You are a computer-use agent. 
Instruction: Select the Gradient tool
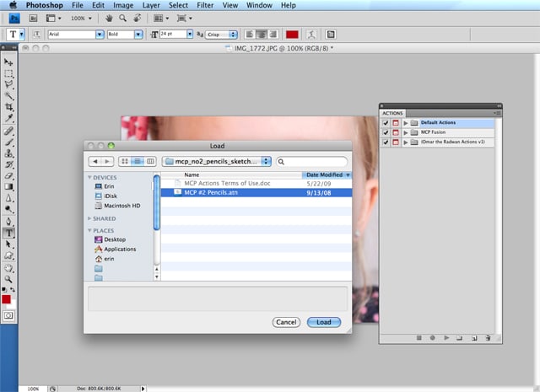tap(8, 187)
